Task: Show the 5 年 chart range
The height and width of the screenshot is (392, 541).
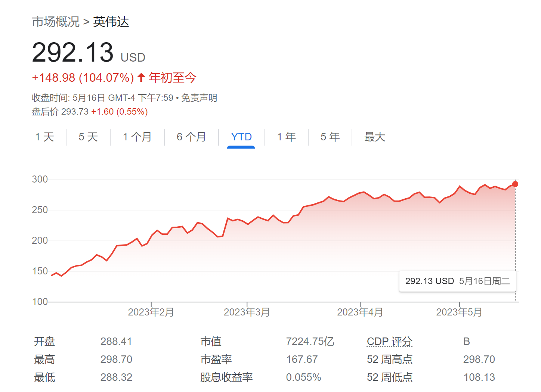Action: click(330, 137)
